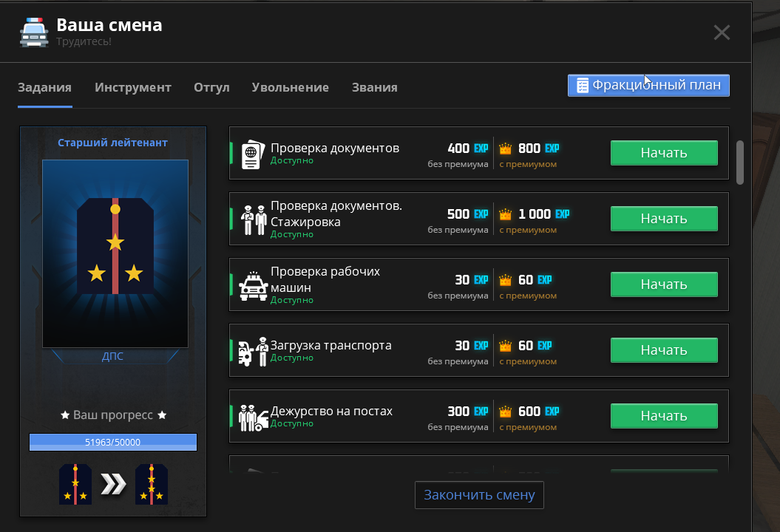Click the two officers icon for Стажировка
Viewport: 780px width, 532px height.
click(x=254, y=219)
